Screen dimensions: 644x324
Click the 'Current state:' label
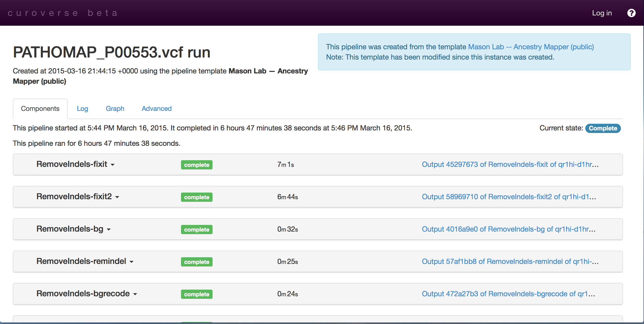pos(561,128)
